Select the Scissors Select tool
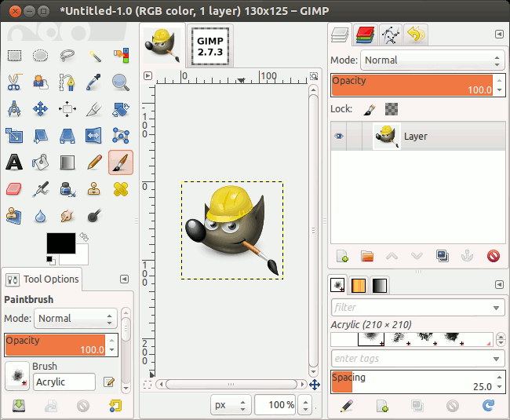Image resolution: width=510 pixels, height=420 pixels. 14,82
